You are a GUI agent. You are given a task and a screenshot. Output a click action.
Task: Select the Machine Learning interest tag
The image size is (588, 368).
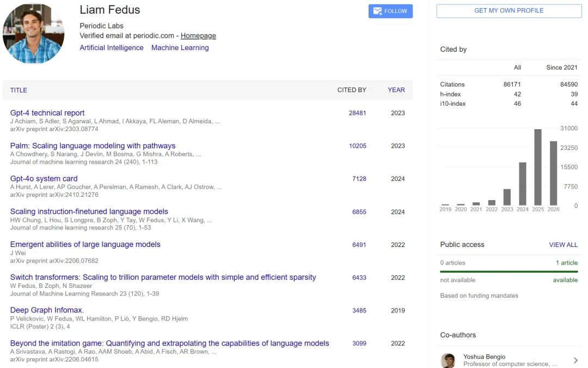[x=180, y=47]
